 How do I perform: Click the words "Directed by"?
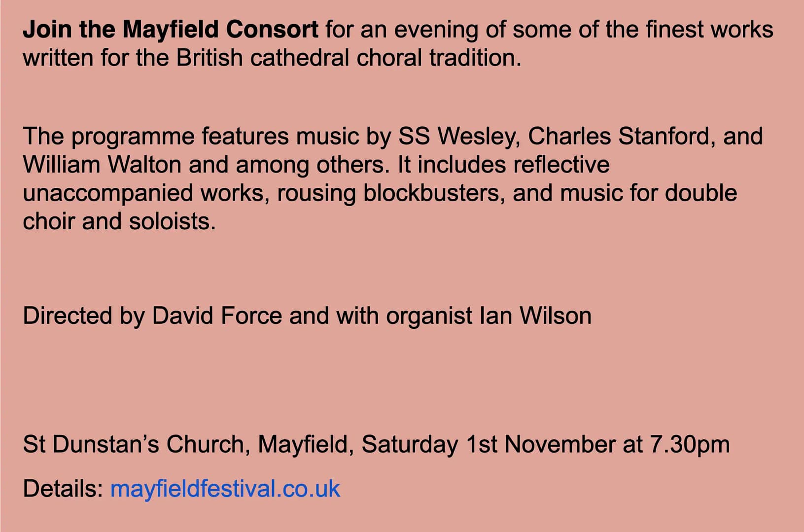84,316
